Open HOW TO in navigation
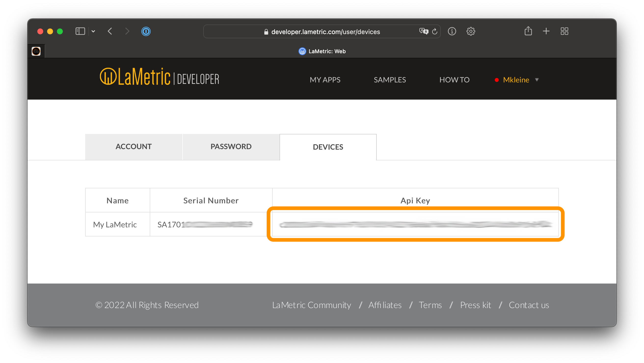The width and height of the screenshot is (644, 363). 454,80
